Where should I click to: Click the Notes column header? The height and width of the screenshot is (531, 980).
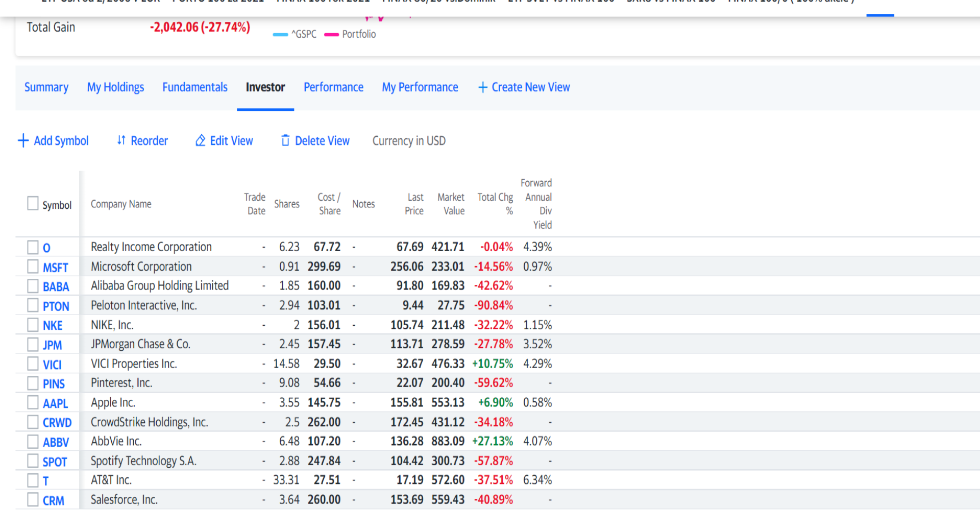click(x=363, y=204)
